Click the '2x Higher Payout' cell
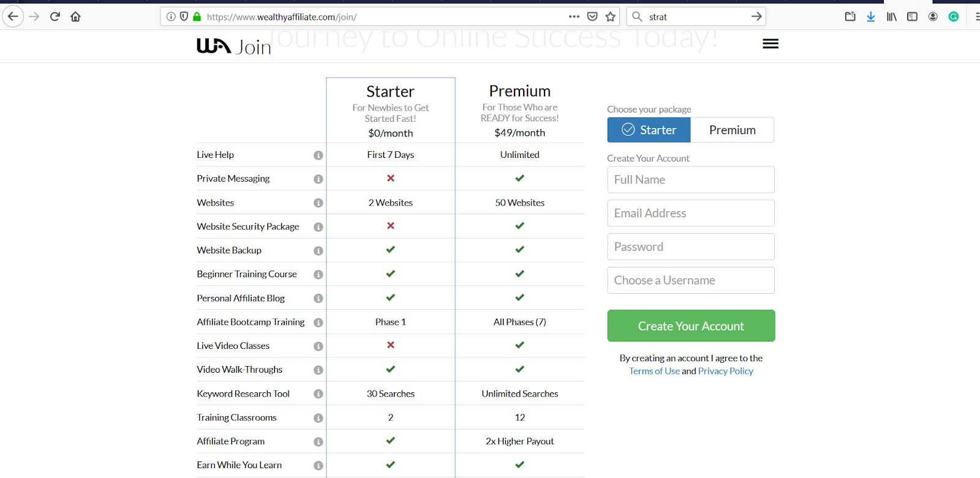This screenshot has height=478, width=980. point(520,441)
